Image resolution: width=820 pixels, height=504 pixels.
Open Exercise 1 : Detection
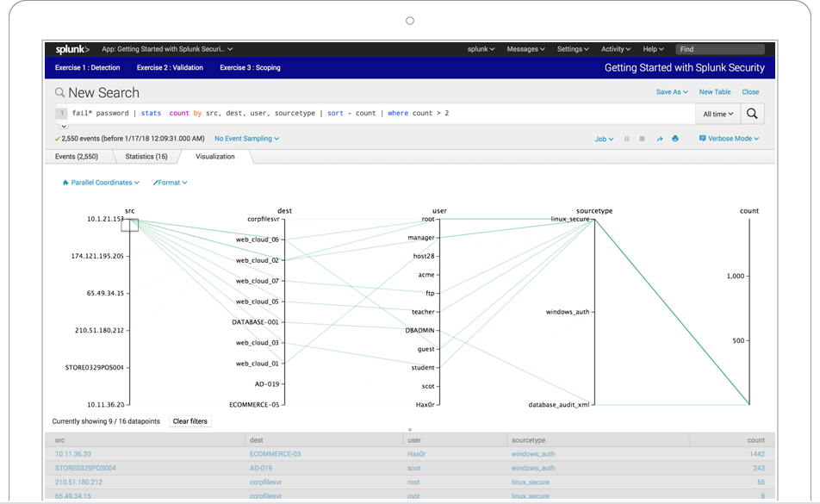coord(87,67)
